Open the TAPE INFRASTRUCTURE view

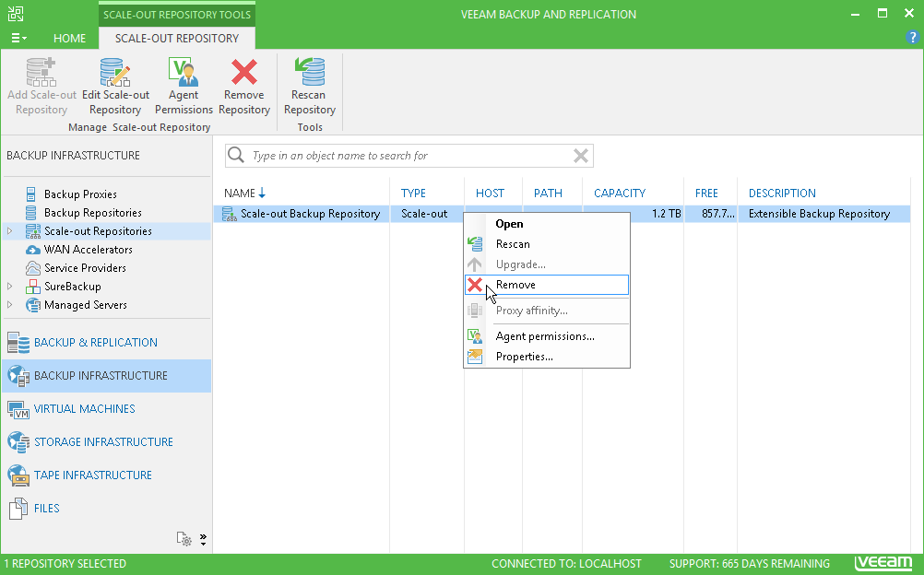coord(107,475)
